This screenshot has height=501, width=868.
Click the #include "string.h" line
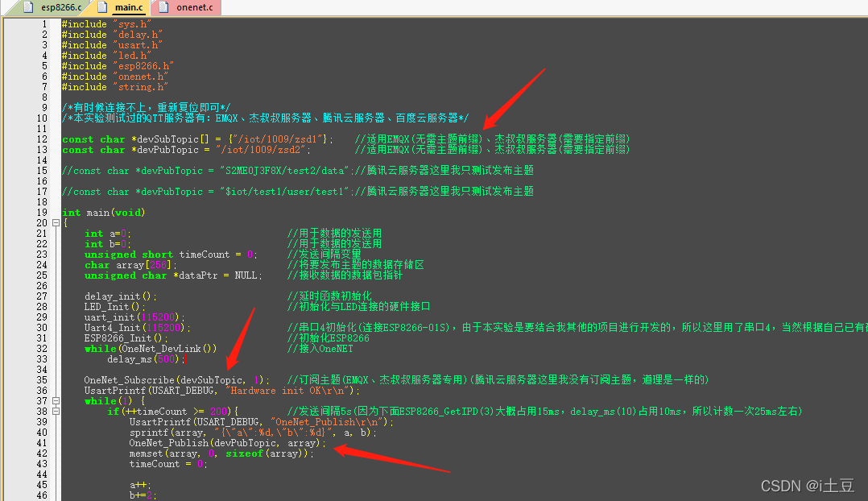coord(115,87)
